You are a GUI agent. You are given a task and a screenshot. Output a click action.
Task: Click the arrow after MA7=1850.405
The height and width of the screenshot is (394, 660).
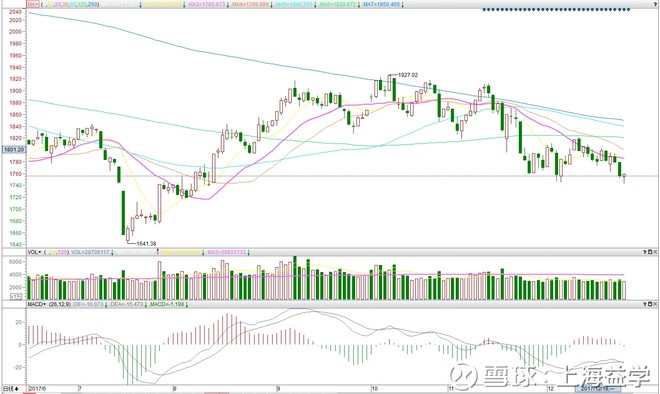[402, 5]
